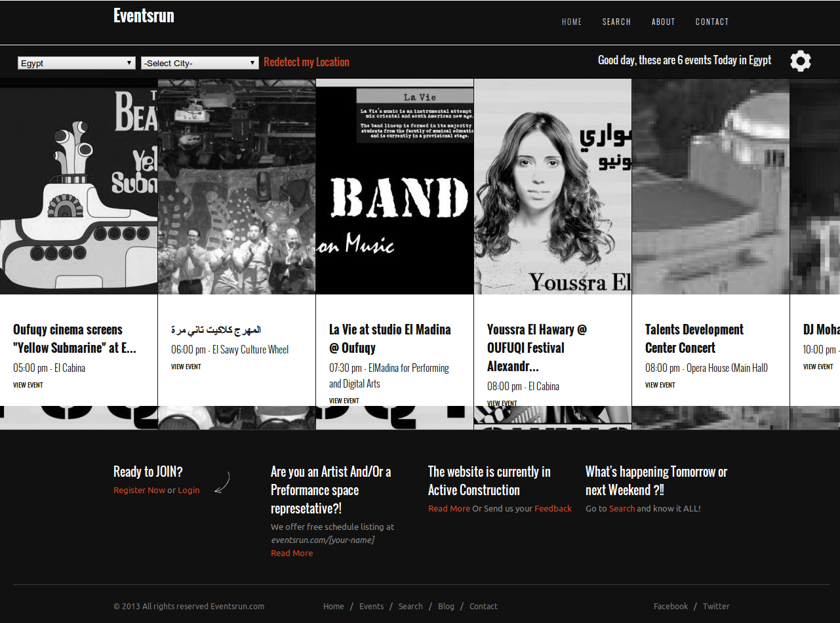View event for La Vie at studio El Madina

344,401
